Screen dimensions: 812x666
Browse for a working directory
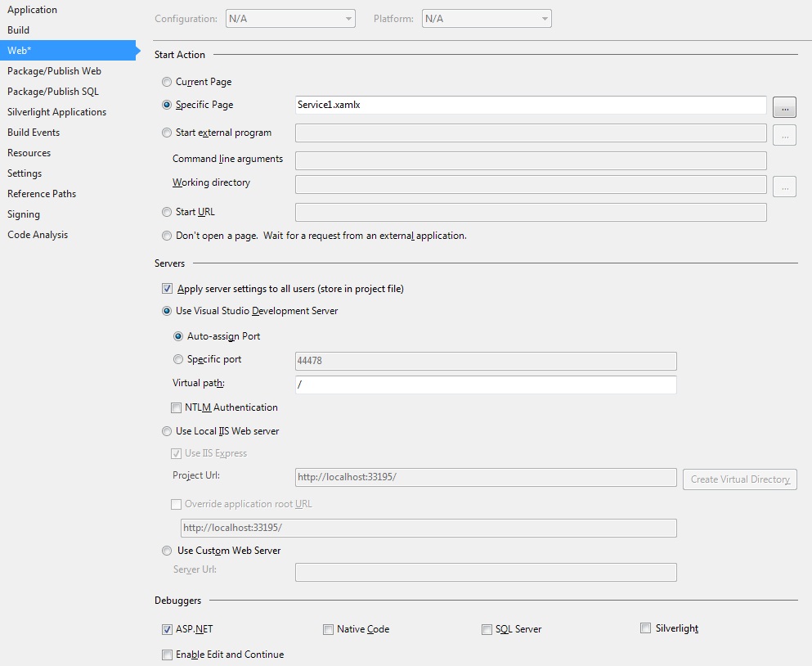pyautogui.click(x=783, y=187)
